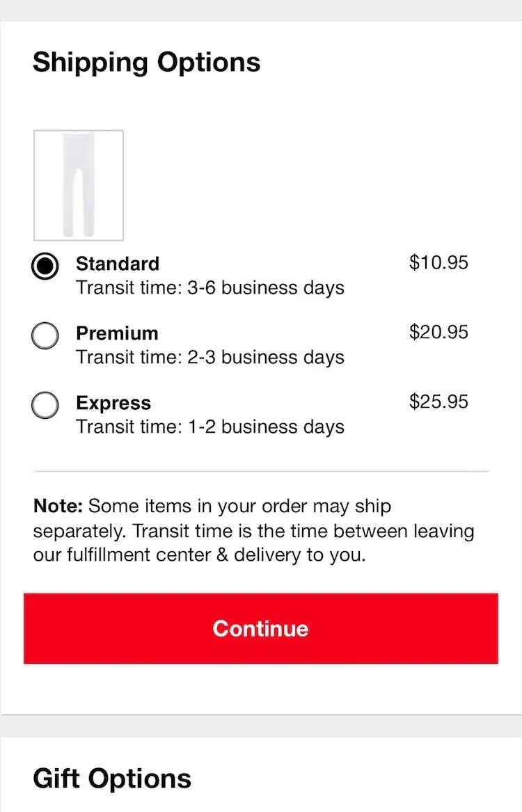Viewport: 522px width, 812px height.
Task: Pick the Express shipping radio button
Action: pyautogui.click(x=45, y=405)
